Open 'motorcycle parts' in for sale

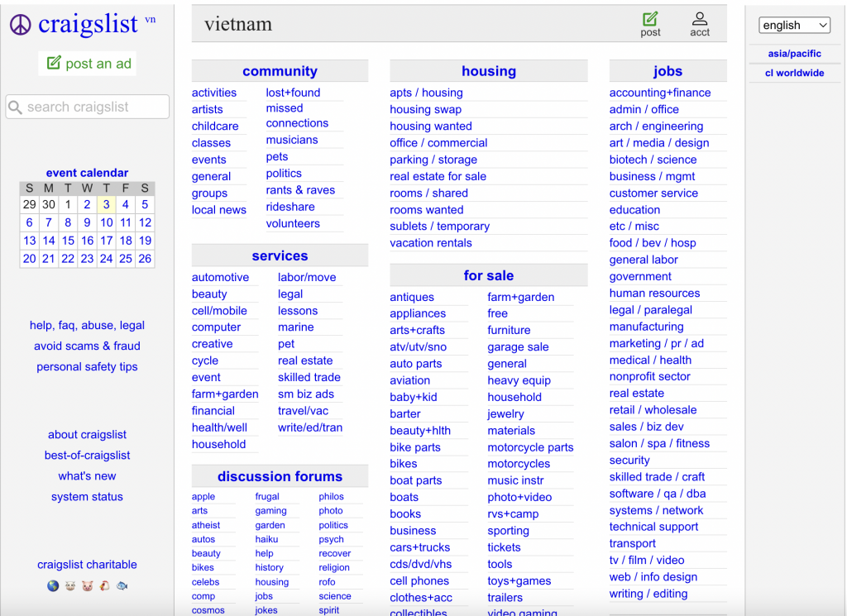(x=530, y=447)
